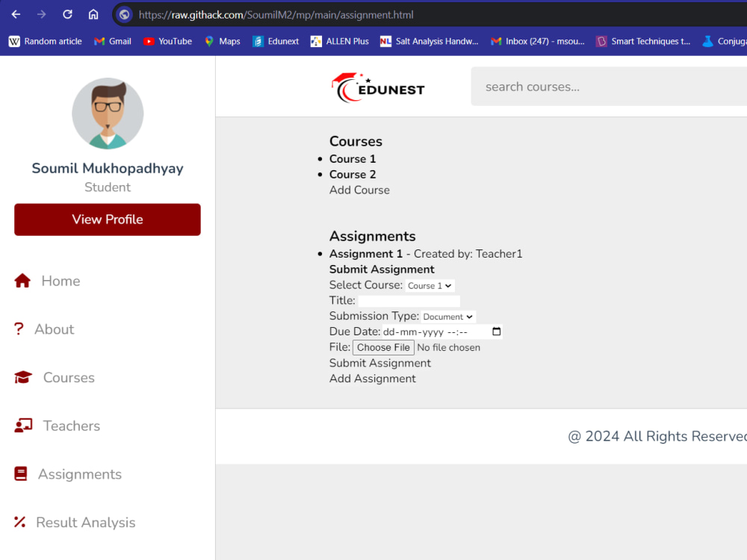Open the Teachers sidebar link
The width and height of the screenshot is (747, 560).
tap(72, 426)
